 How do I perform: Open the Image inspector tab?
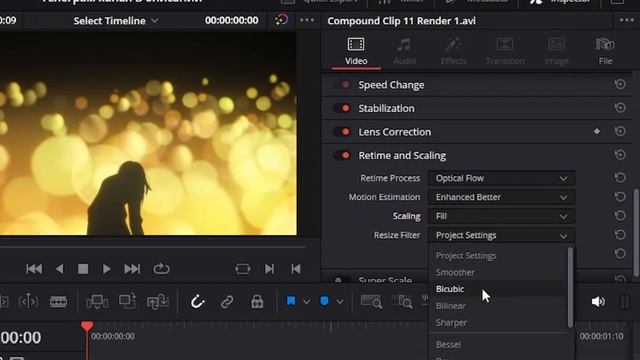point(557,51)
